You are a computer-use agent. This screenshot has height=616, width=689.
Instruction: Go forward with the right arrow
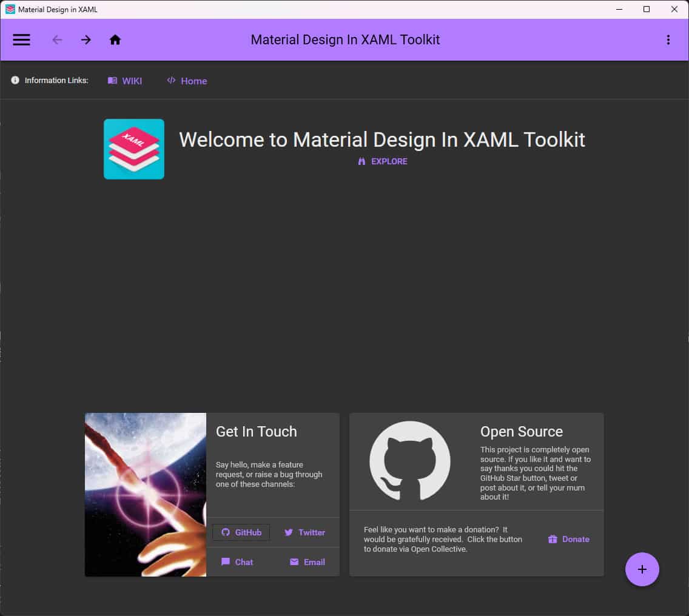tap(86, 40)
